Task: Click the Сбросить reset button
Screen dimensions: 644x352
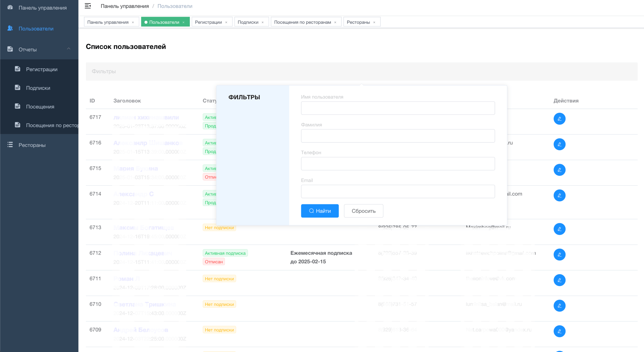Action: click(x=363, y=211)
